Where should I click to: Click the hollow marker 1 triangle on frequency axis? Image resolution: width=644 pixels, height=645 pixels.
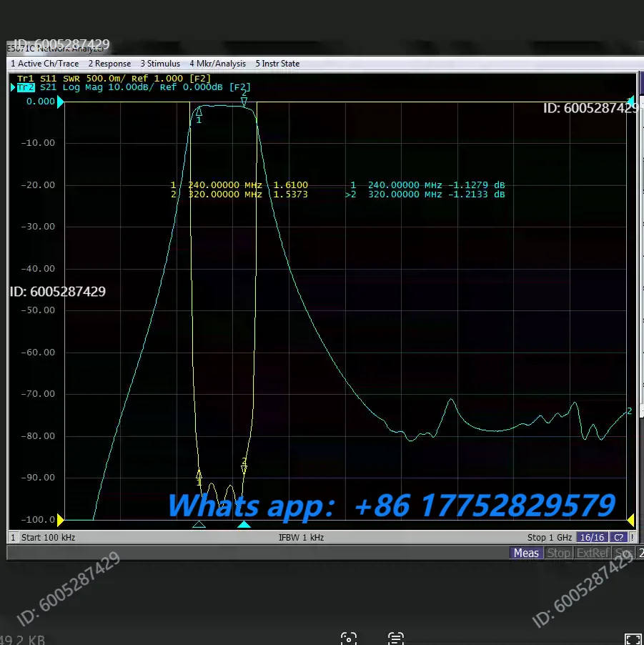[199, 524]
